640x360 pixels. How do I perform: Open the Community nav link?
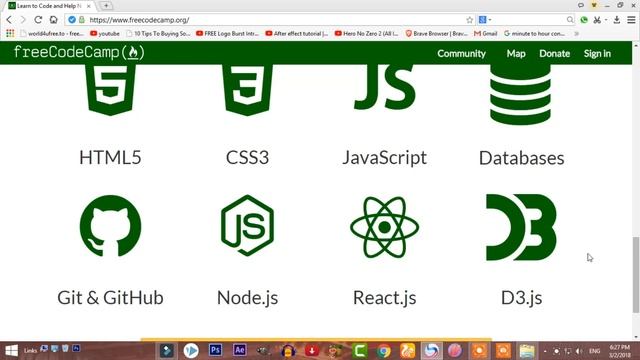(461, 53)
